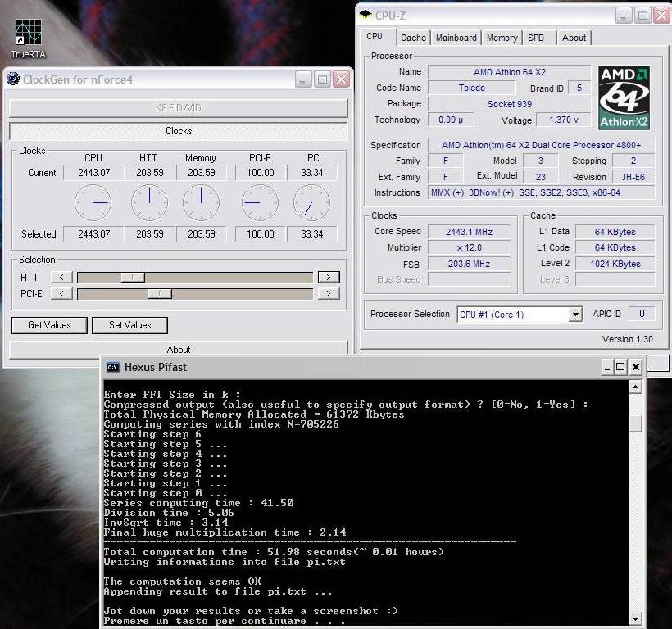Click the up arrow of Pifast scrollbar
Screen dimensions: 672x629
click(x=635, y=387)
